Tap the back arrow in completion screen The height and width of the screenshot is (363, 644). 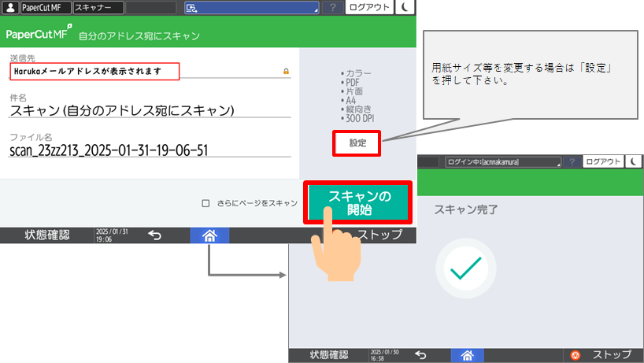click(420, 355)
